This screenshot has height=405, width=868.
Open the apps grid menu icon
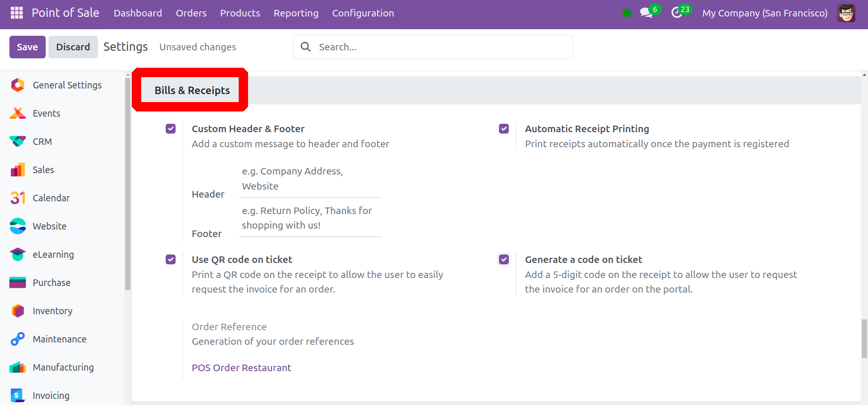[16, 13]
